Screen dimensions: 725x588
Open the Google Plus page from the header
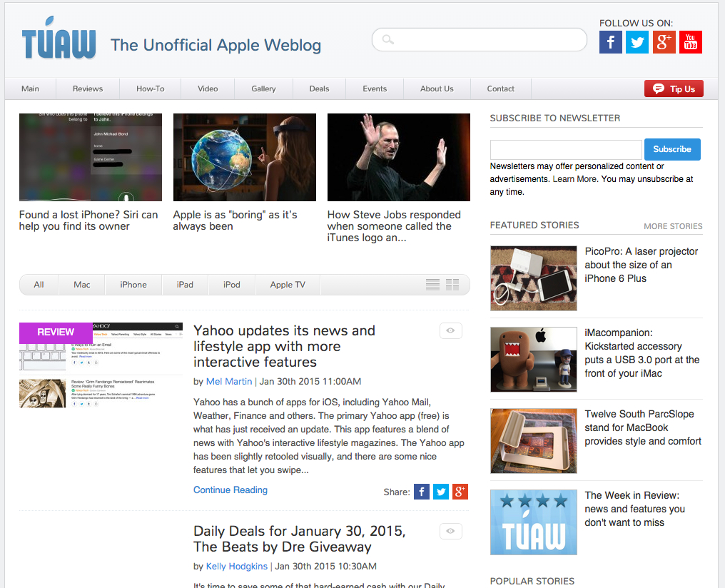click(664, 42)
